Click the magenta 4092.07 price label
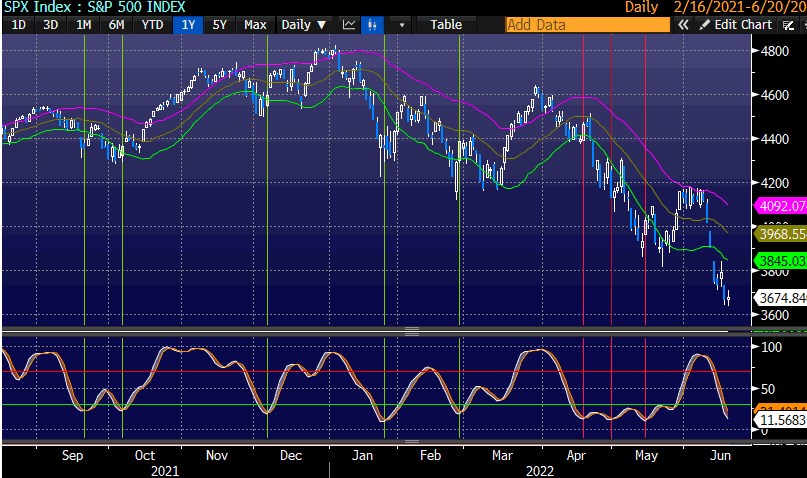807x478 pixels. (x=780, y=208)
